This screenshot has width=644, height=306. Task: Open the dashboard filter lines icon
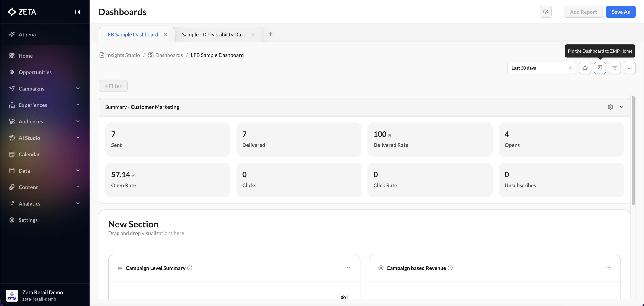click(x=615, y=68)
